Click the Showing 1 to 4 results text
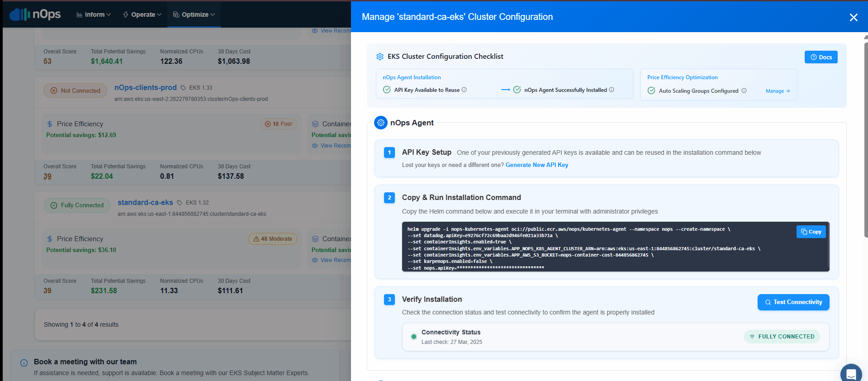Image resolution: width=868 pixels, height=381 pixels. (x=81, y=324)
